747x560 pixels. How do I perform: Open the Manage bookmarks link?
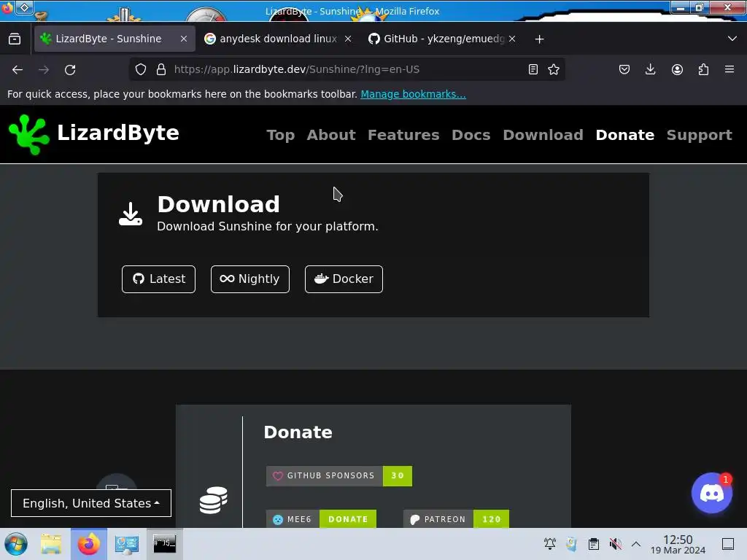(413, 94)
